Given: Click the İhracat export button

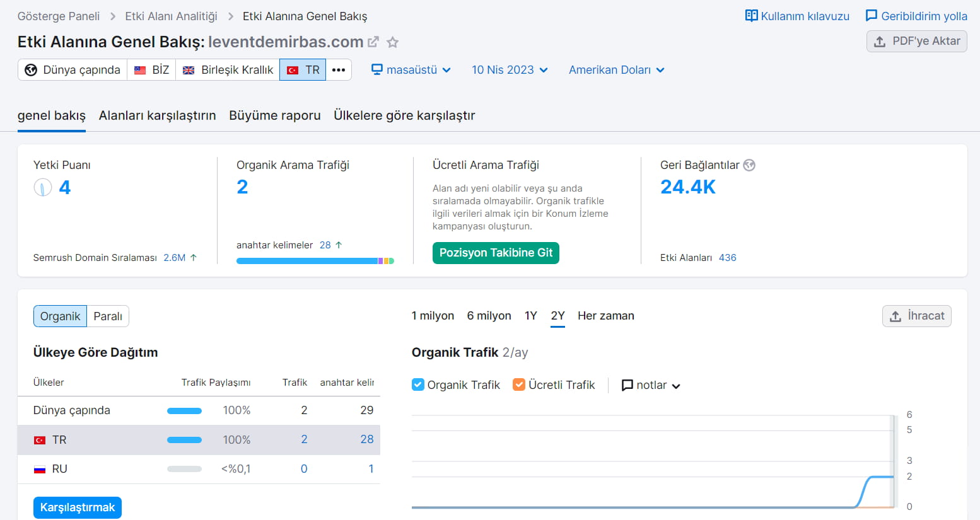Looking at the screenshot, I should coord(917,316).
